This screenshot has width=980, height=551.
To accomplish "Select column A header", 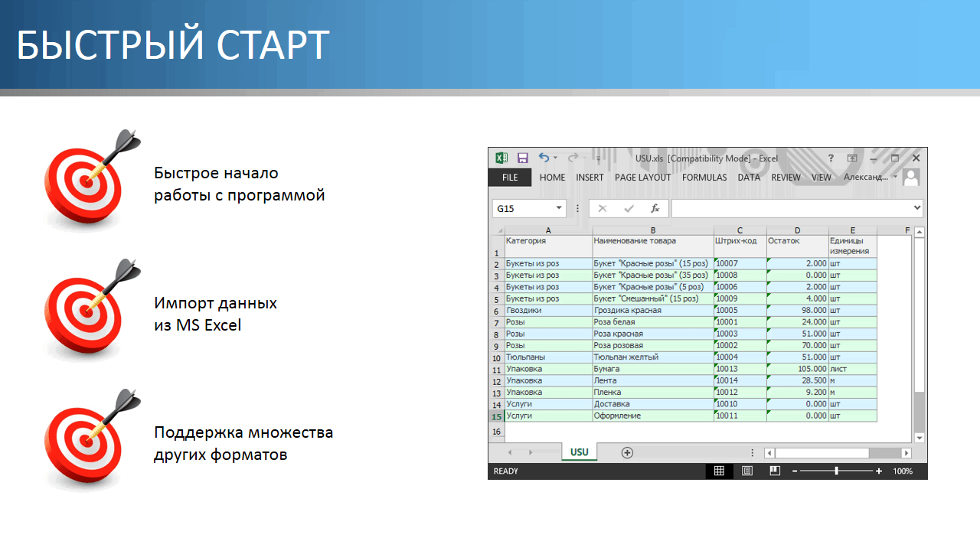I will (x=548, y=230).
